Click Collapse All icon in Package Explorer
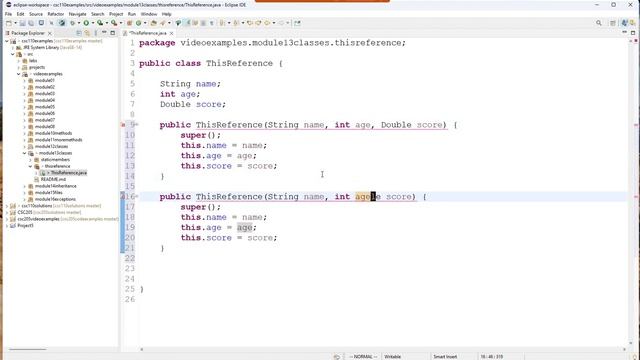The width and height of the screenshot is (640, 360). pos(79,33)
